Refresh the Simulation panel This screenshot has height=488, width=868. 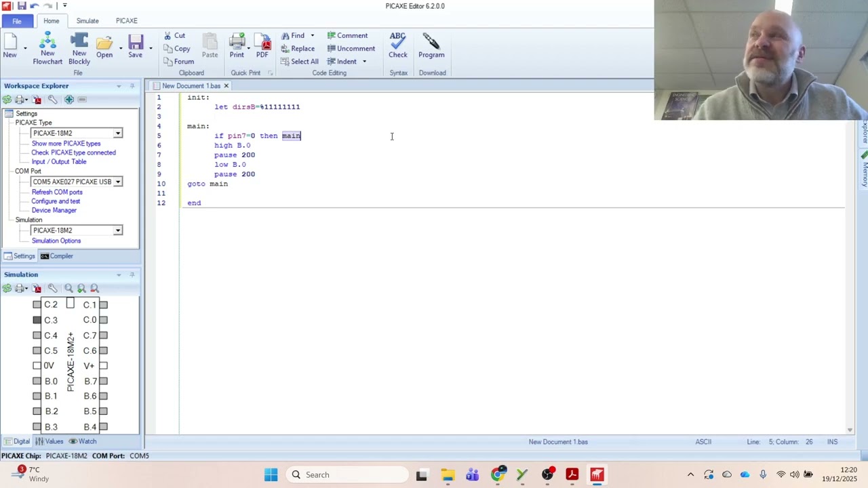[x=7, y=288]
